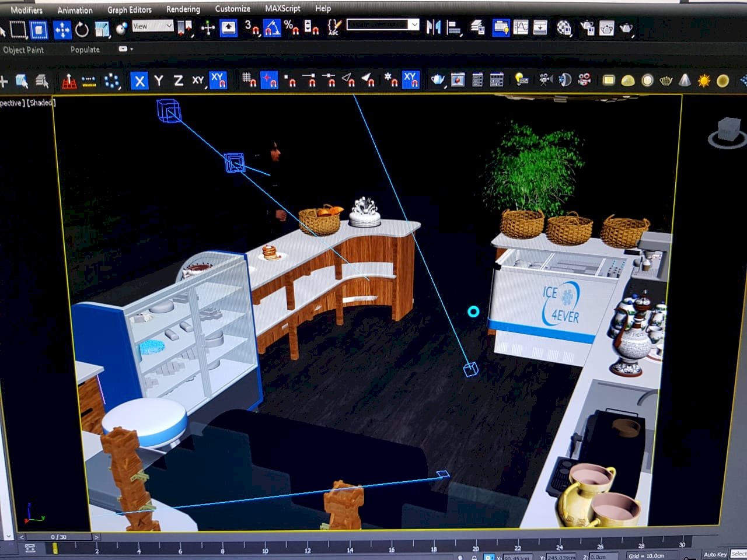Click the Render teapot icon

tap(626, 28)
